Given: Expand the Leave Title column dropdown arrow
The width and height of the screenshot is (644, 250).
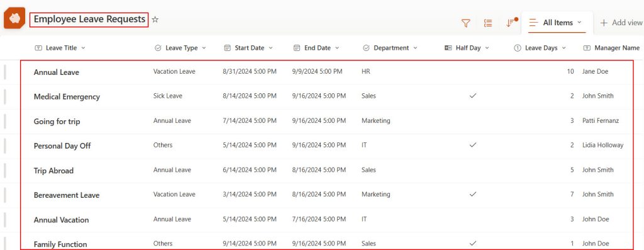Looking at the screenshot, I should coord(83,48).
